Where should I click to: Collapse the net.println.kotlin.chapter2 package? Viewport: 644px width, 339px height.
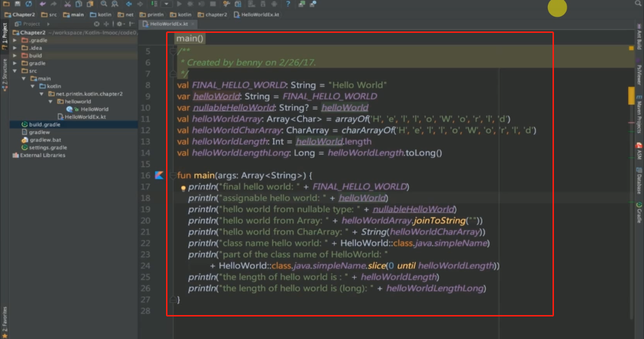point(42,94)
